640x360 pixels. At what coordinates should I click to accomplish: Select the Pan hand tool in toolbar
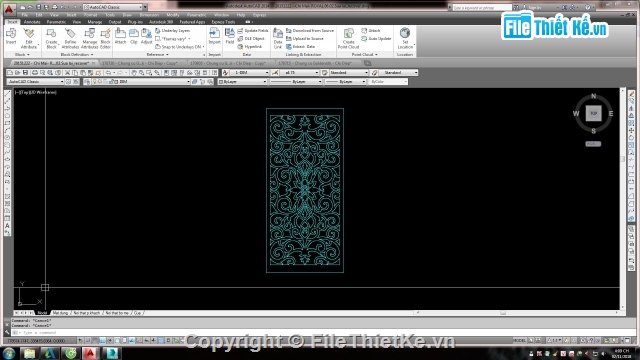134,73
